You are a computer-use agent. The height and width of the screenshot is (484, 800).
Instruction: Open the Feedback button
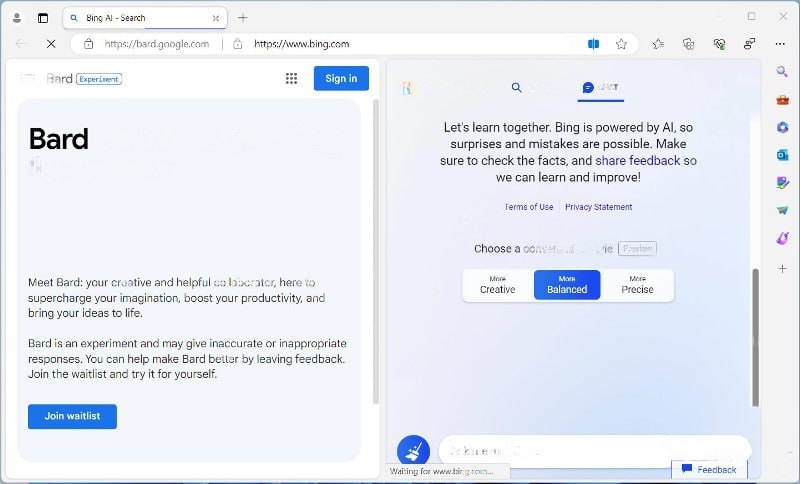pos(709,470)
